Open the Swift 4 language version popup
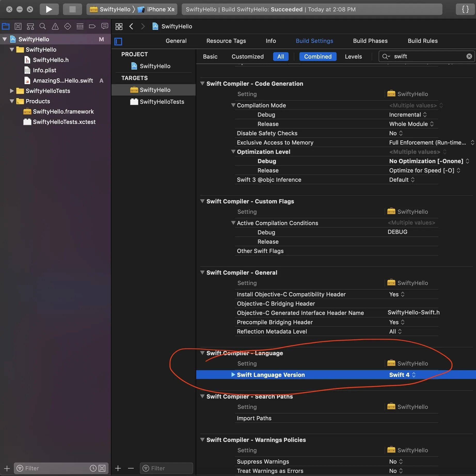The image size is (476, 476). coord(402,375)
